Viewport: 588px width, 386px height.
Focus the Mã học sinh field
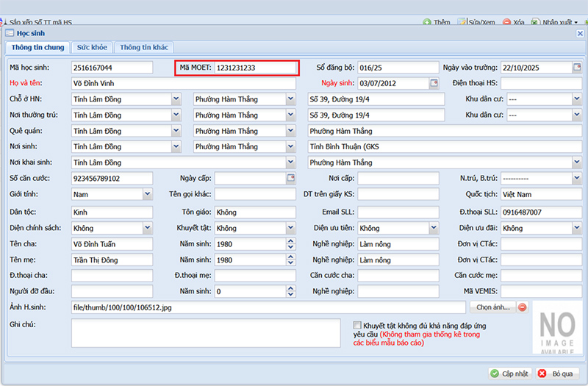(x=112, y=68)
